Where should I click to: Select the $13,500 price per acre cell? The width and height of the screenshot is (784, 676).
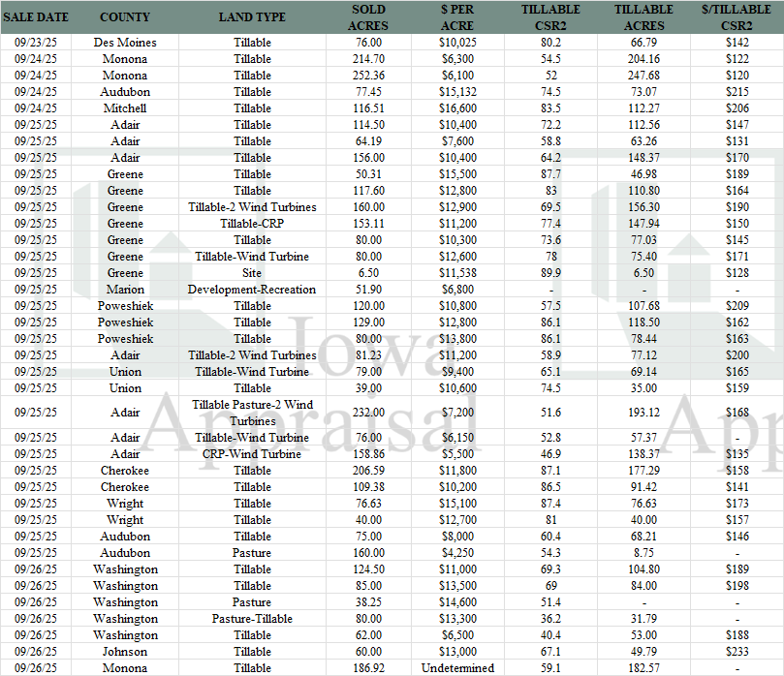[457, 586]
